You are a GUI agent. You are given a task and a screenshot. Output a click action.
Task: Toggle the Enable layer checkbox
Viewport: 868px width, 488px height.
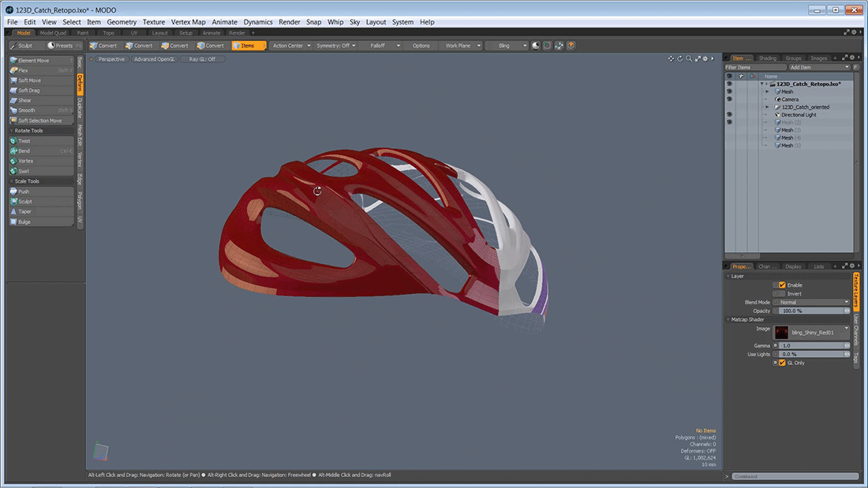[x=782, y=285]
